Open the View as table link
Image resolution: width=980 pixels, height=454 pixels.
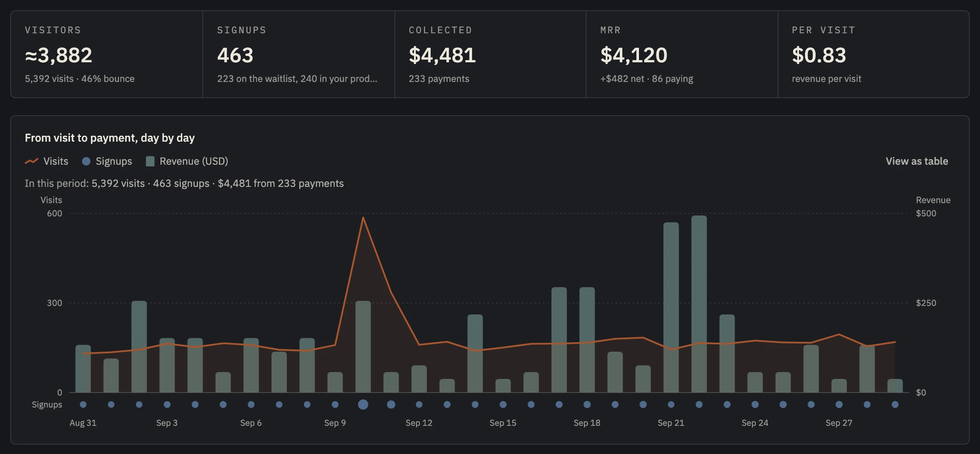917,161
